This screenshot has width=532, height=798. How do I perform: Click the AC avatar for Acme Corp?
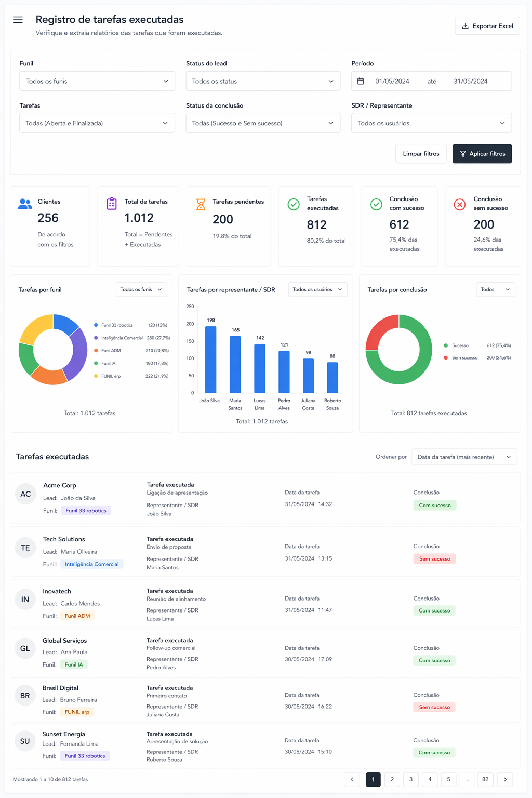click(25, 494)
